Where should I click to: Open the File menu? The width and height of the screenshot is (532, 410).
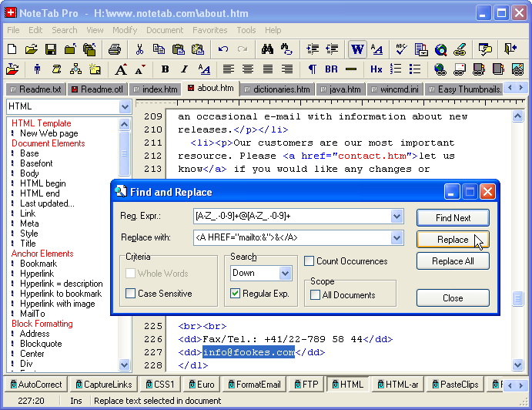[13, 30]
